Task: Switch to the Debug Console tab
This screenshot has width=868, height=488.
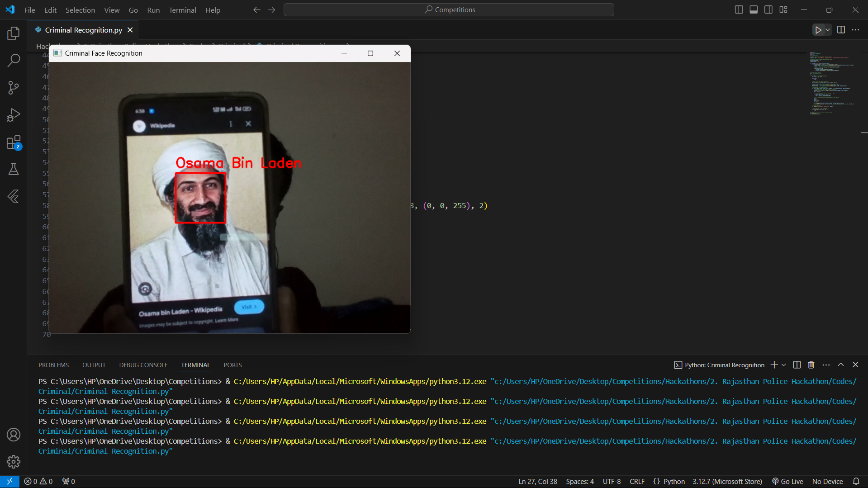Action: pyautogui.click(x=143, y=365)
